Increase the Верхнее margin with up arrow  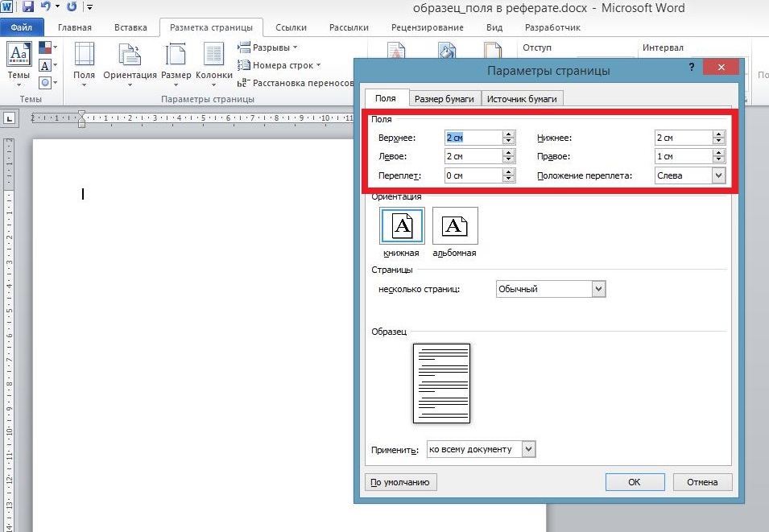(x=508, y=134)
